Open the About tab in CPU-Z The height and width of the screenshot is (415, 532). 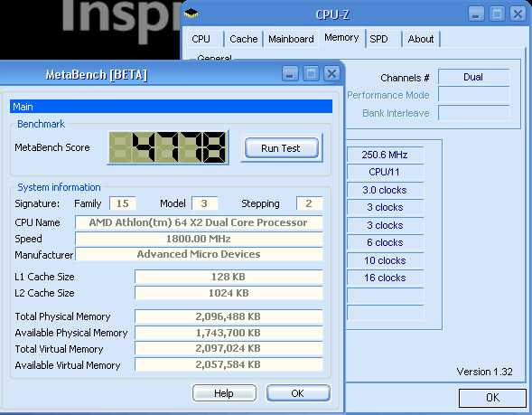pyautogui.click(x=421, y=39)
